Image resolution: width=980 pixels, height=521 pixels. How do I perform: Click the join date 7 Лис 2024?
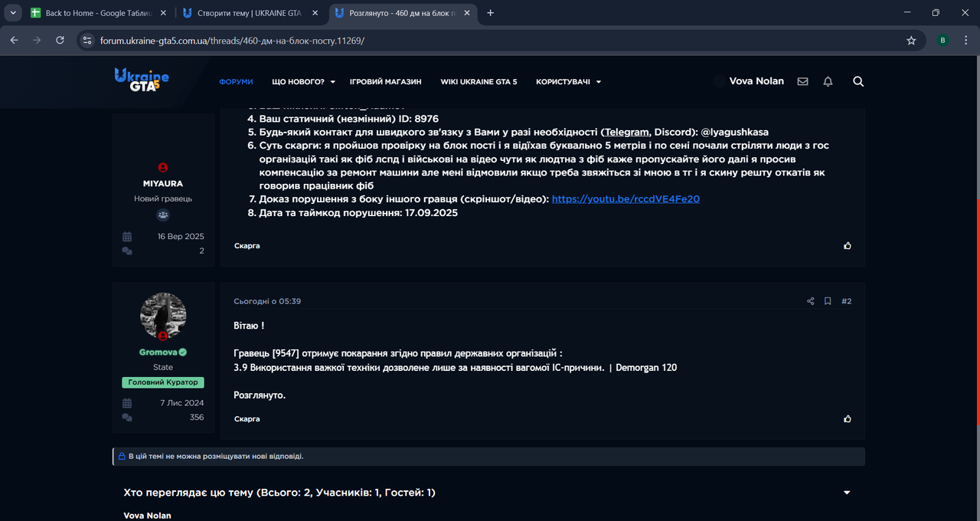(x=182, y=403)
